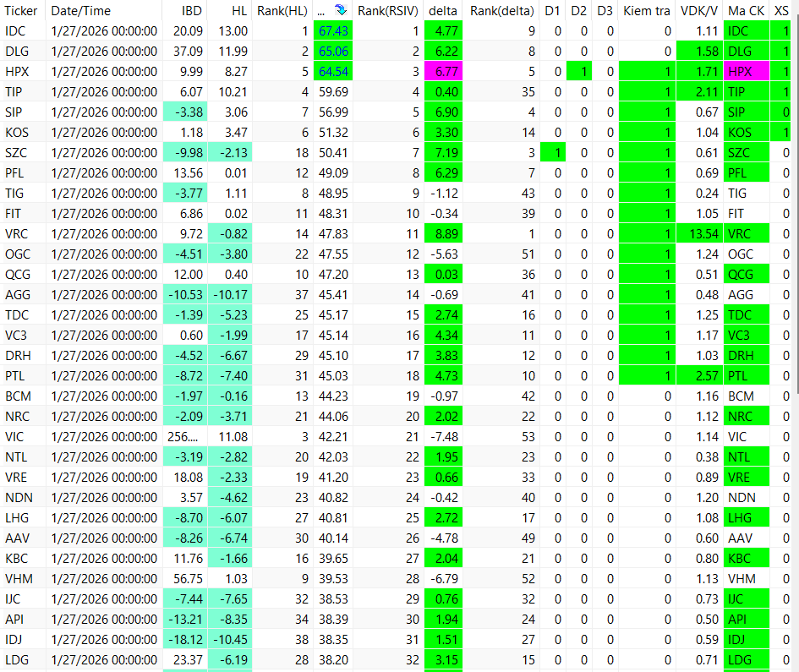Click the D3 column header
The image size is (799, 672).
coord(605,11)
